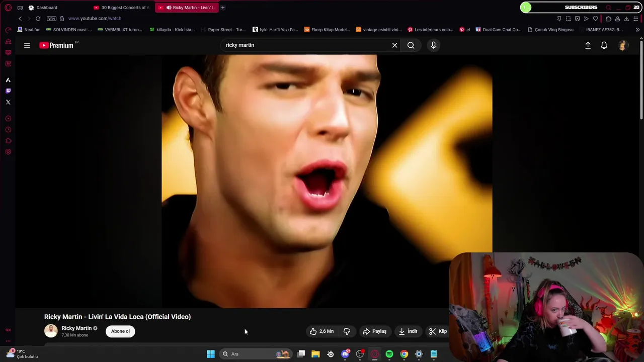Image resolution: width=644 pixels, height=362 pixels.
Task: Open the YouTube upload button
Action: point(588,45)
